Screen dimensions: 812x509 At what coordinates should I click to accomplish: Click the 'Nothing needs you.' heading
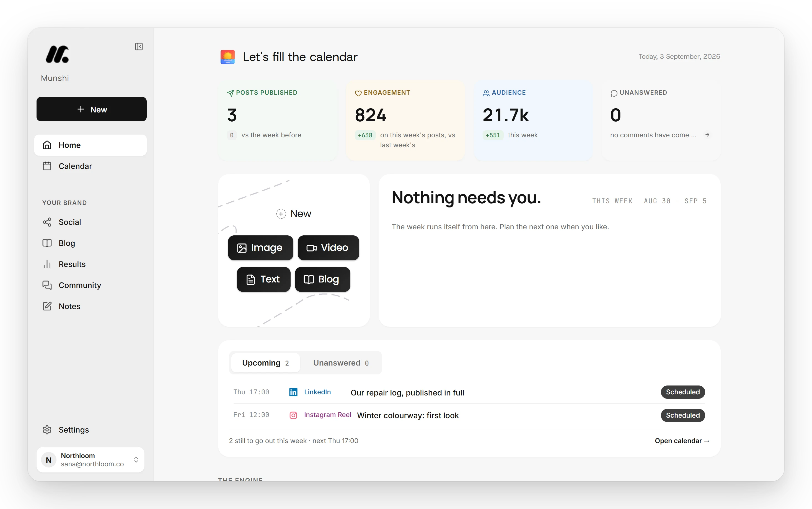point(466,198)
